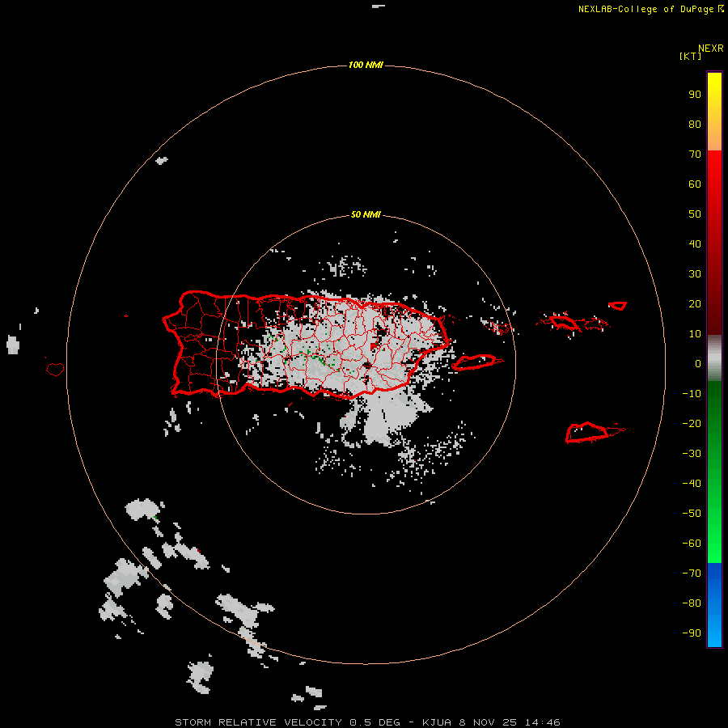This screenshot has height=728, width=728.
Task: Click the -90 value on the velocity scale
Action: click(x=692, y=633)
